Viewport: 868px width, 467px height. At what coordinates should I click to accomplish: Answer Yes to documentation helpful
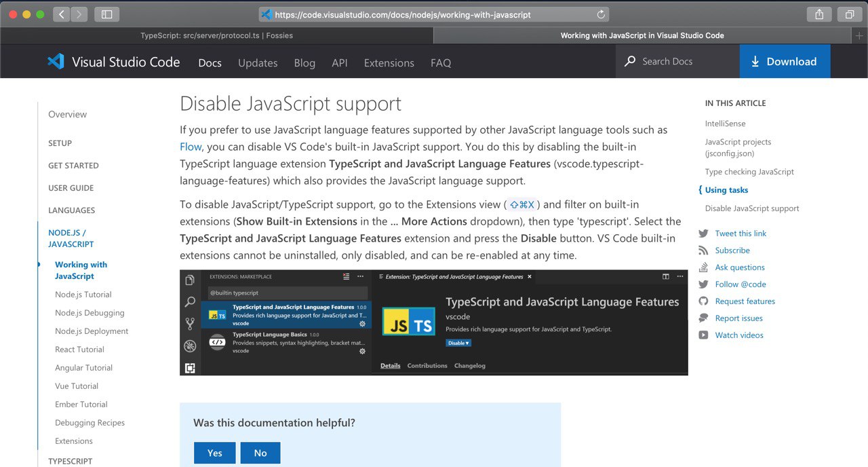[x=215, y=453]
